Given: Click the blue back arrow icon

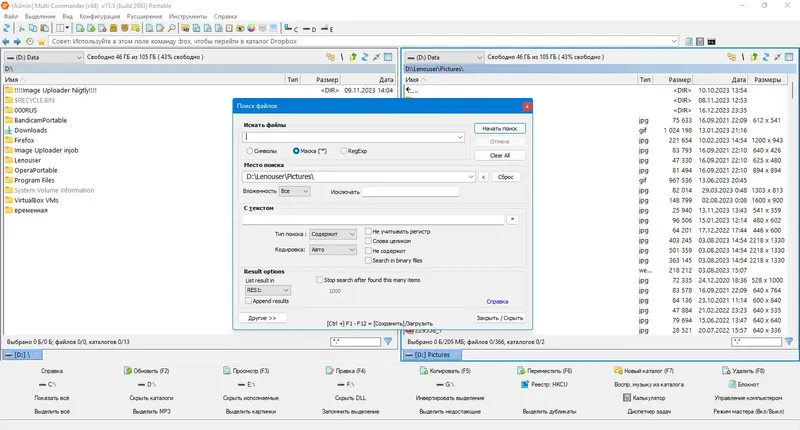Looking at the screenshot, I should click(6, 42).
